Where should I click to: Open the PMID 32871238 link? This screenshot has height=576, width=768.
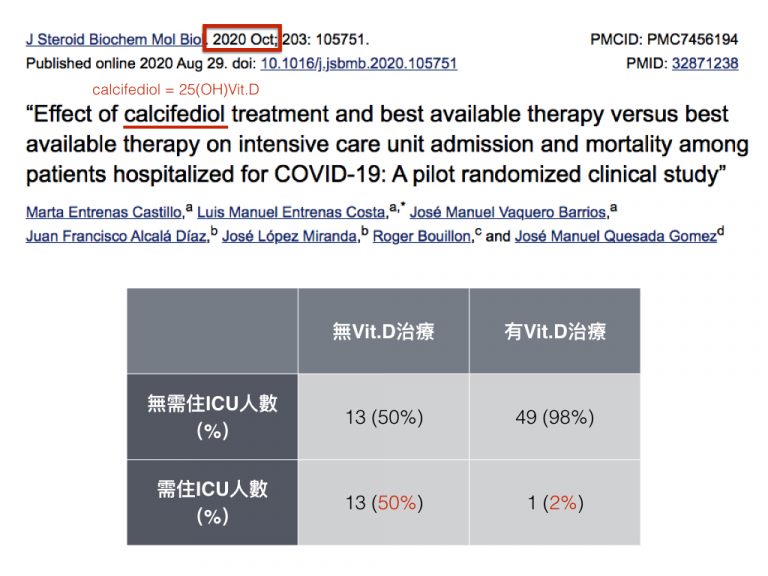click(x=705, y=63)
